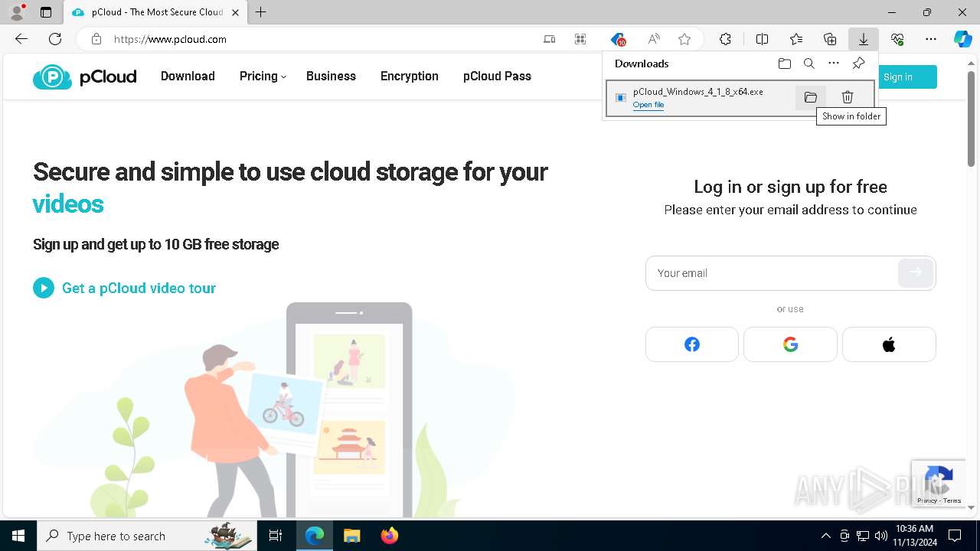This screenshot has height=551, width=980.
Task: Toggle the Downloads toolbar button
Action: tap(863, 39)
